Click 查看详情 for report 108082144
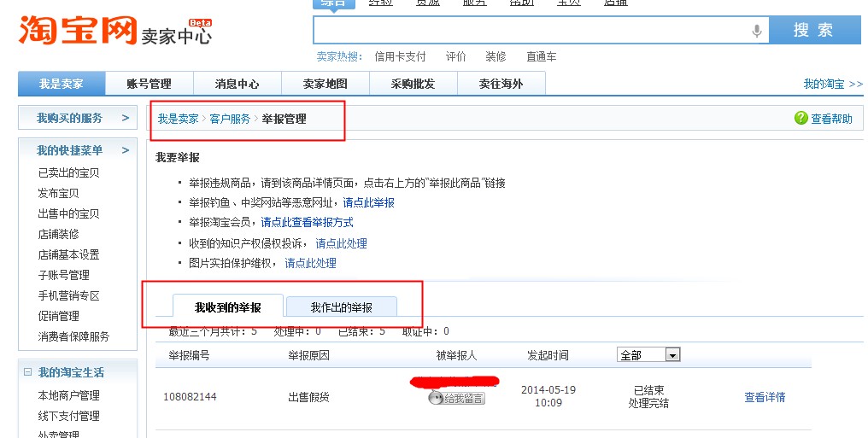This screenshot has width=868, height=438. (765, 397)
